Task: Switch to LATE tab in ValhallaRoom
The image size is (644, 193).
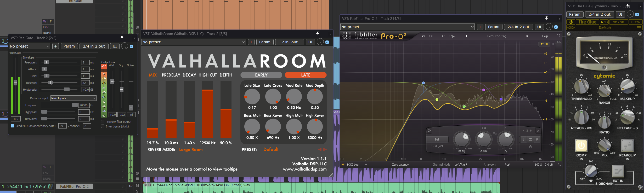Action: click(x=306, y=75)
